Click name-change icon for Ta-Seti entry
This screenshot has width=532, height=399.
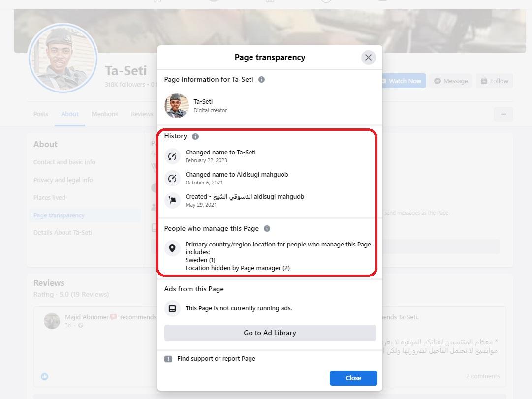pos(172,156)
